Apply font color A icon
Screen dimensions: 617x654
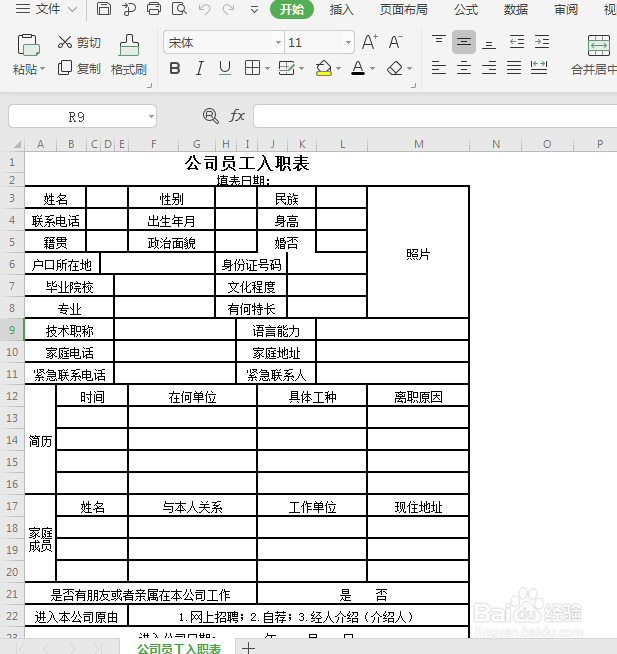tap(358, 68)
